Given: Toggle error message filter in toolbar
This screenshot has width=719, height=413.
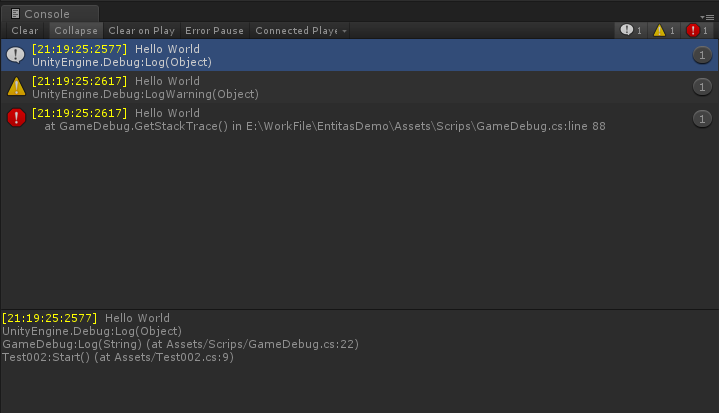Looking at the screenshot, I should click(698, 31).
